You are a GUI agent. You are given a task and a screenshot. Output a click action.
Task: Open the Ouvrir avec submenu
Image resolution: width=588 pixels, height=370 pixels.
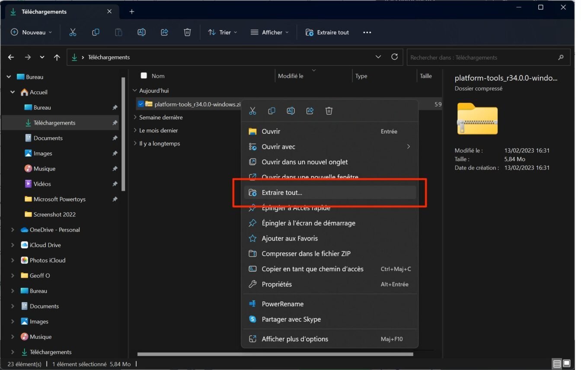tap(330, 147)
